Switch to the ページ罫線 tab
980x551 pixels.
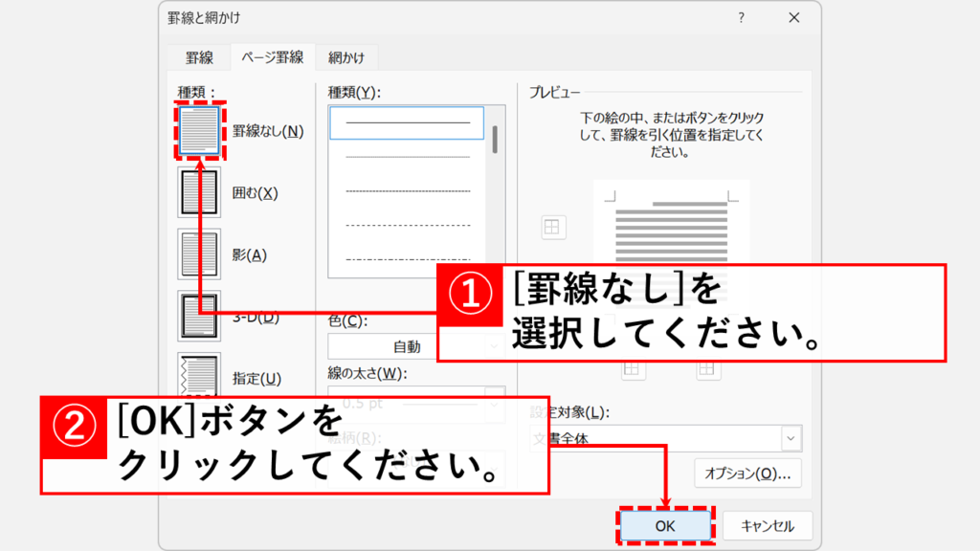273,56
